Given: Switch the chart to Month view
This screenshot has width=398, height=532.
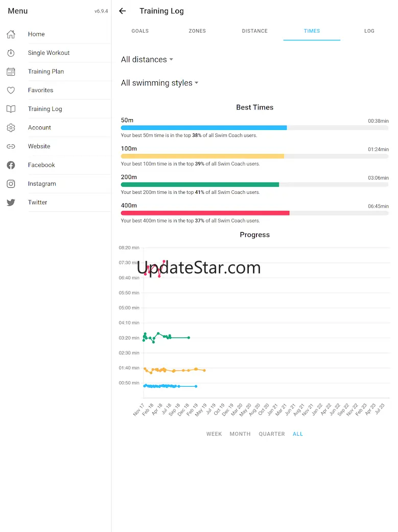Looking at the screenshot, I should [240, 434].
